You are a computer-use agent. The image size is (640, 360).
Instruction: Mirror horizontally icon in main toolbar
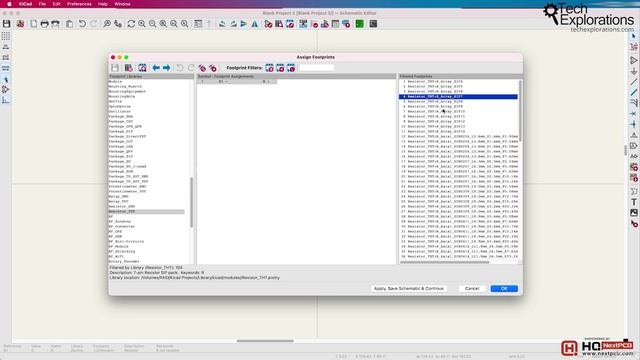(x=254, y=24)
